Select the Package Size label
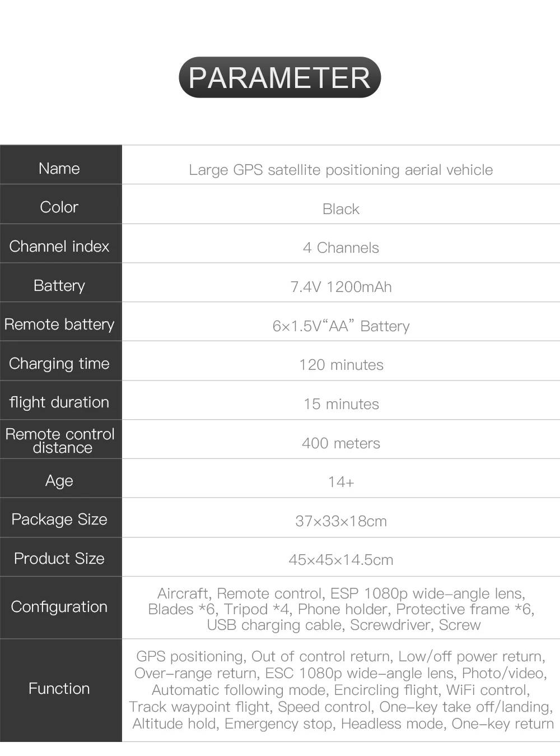 pos(59,520)
